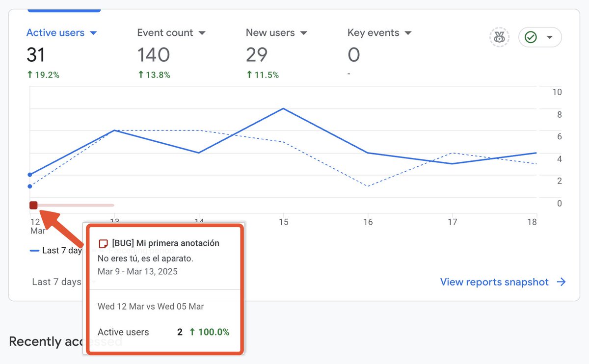Click the 13.8% increase indicator
589x364 pixels.
(x=154, y=75)
